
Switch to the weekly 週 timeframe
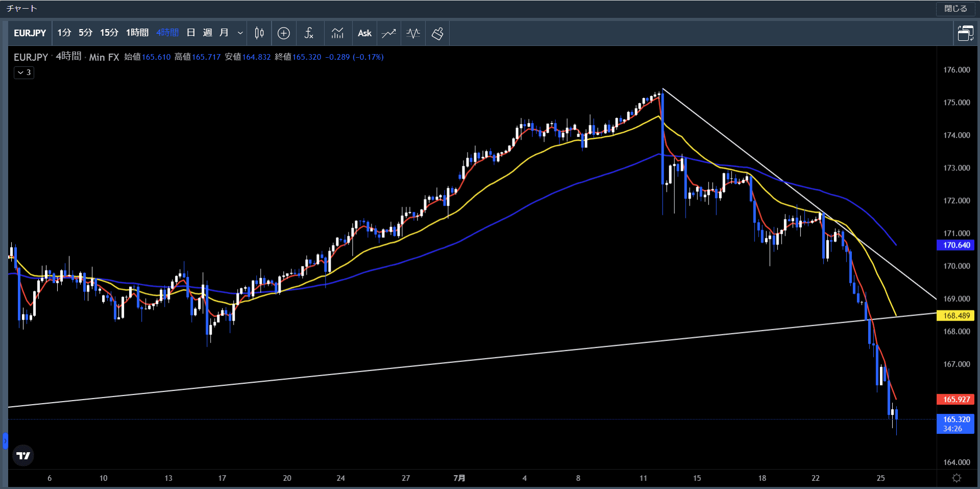tap(207, 33)
